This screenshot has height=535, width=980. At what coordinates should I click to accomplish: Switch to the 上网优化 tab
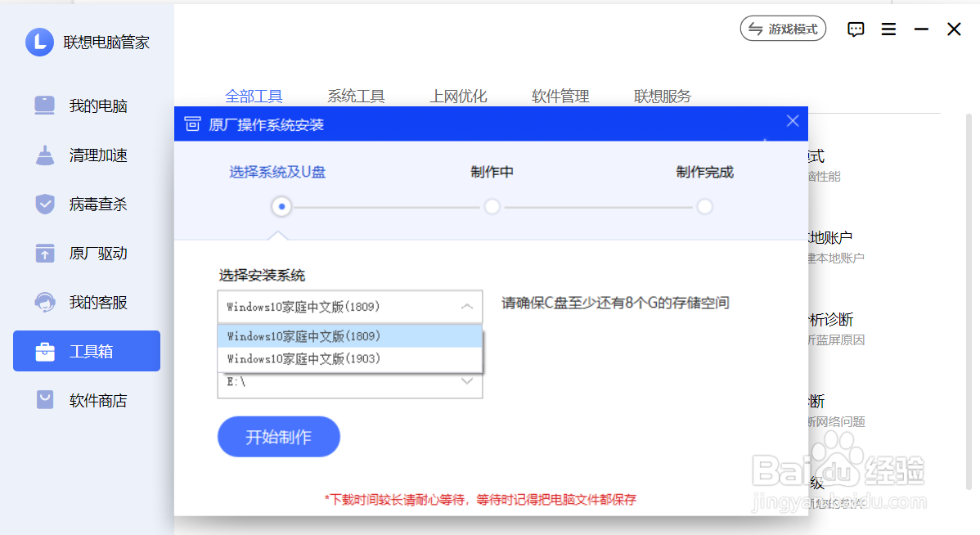458,97
